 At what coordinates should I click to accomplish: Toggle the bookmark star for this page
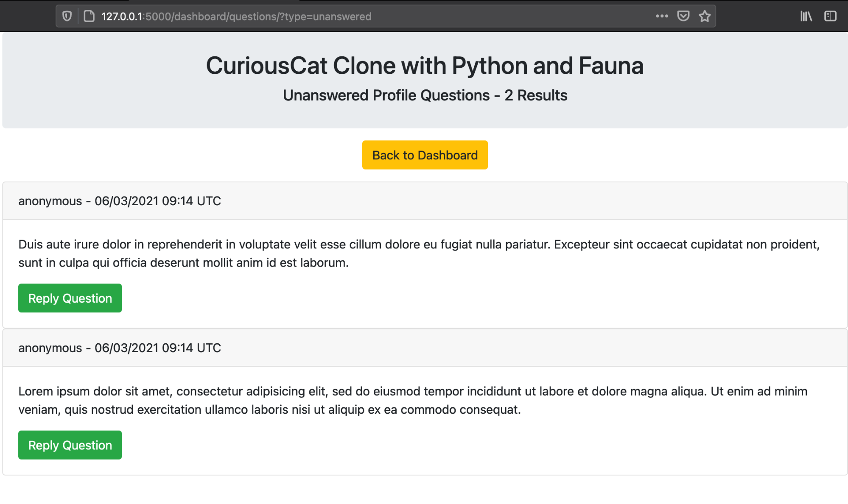(x=705, y=16)
